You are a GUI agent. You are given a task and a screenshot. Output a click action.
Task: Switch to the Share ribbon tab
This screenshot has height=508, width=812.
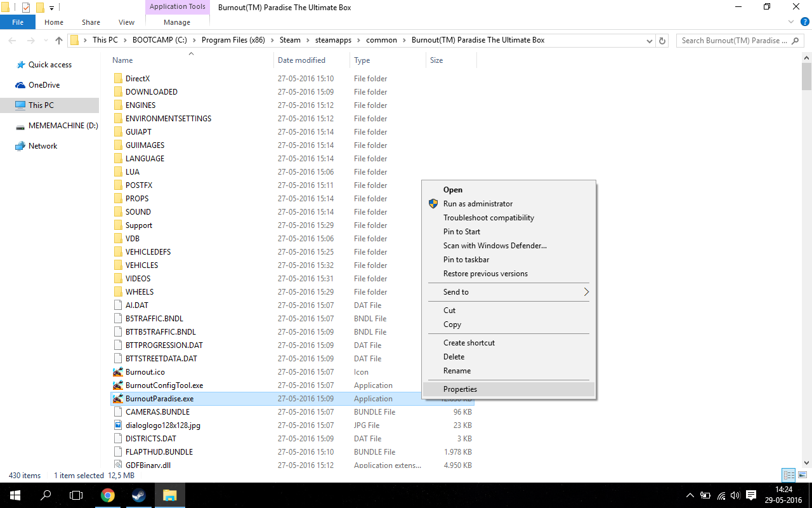click(x=91, y=22)
